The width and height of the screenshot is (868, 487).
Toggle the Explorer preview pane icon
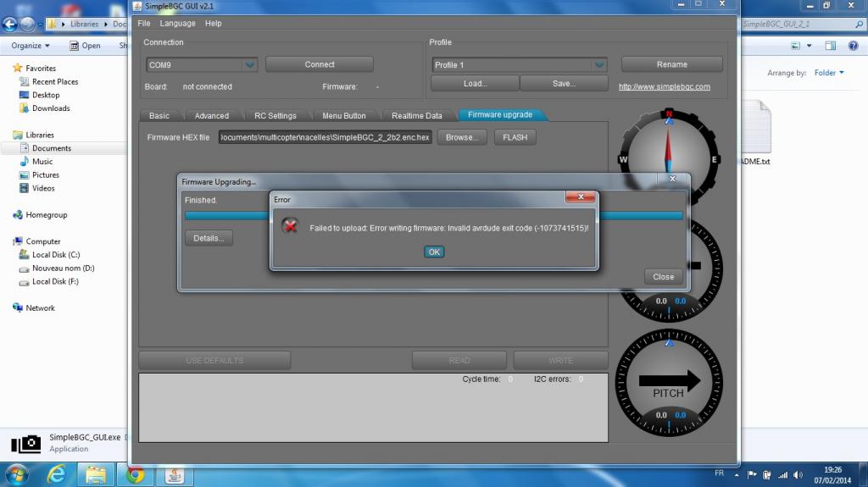tap(831, 46)
